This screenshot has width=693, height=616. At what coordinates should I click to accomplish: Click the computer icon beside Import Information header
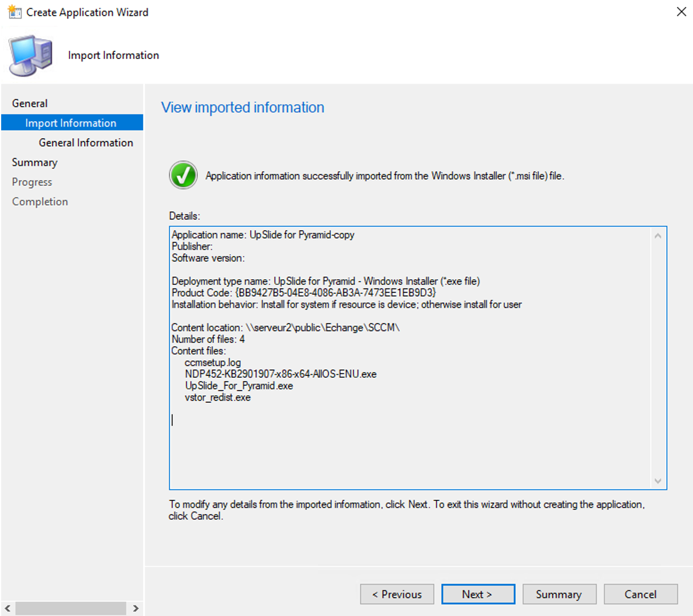30,55
